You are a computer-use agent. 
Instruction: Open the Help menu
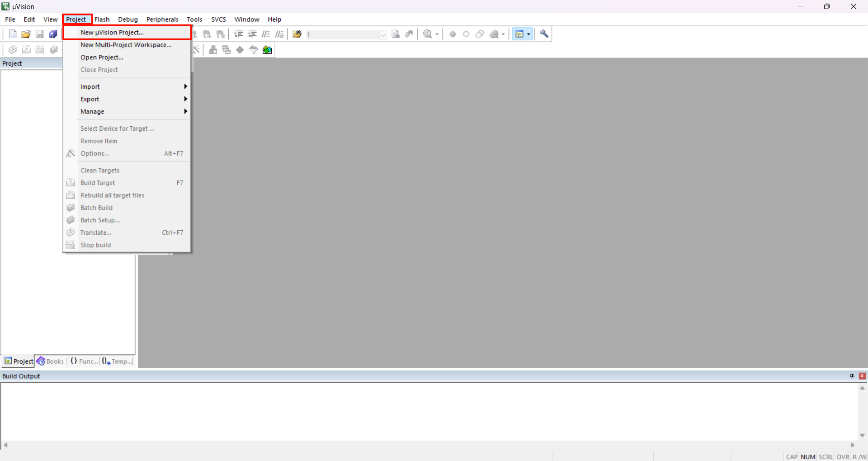click(274, 19)
